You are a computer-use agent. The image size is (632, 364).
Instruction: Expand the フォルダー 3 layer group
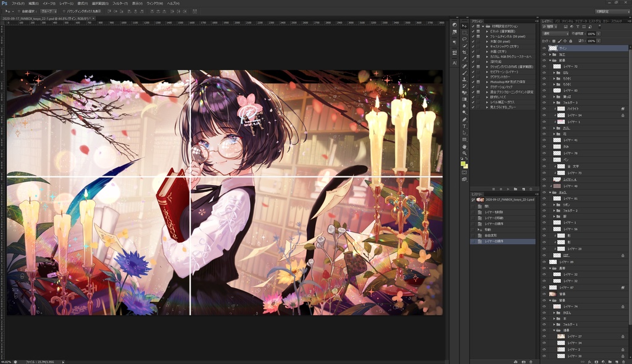(554, 102)
